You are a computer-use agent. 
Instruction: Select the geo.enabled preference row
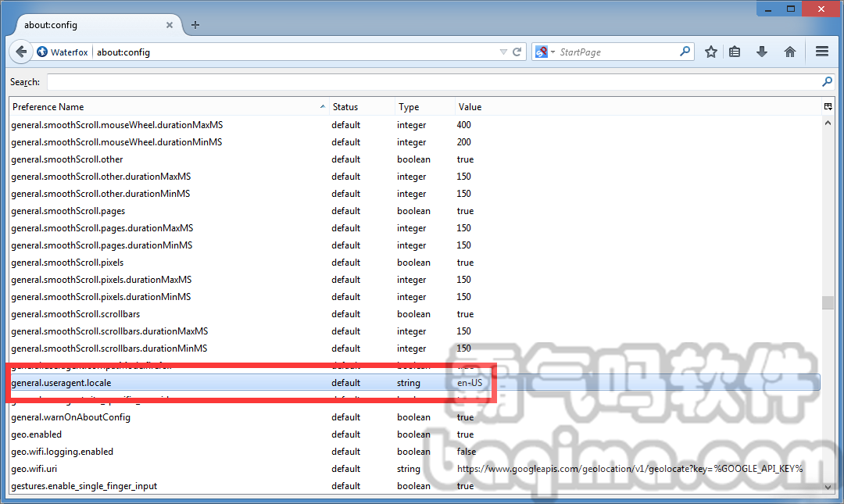(234, 434)
